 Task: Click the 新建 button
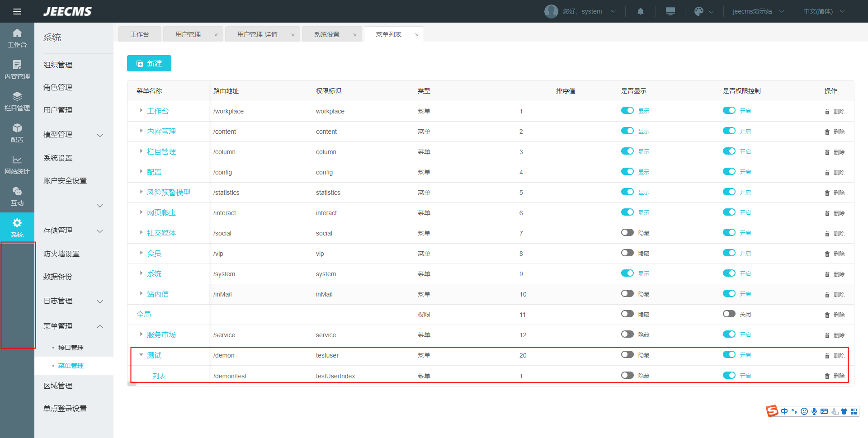pos(149,64)
